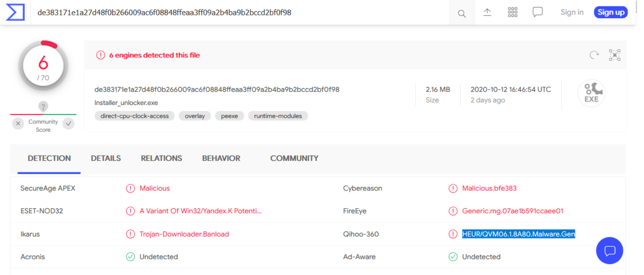Click the FireEye engine name
Image resolution: width=644 pixels, height=275 pixels.
[355, 211]
